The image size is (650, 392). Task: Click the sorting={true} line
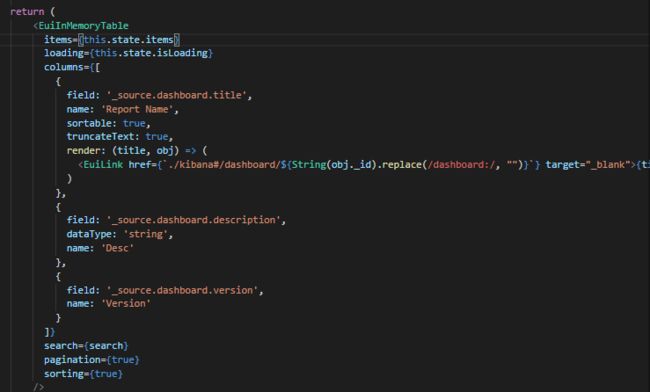coord(83,374)
